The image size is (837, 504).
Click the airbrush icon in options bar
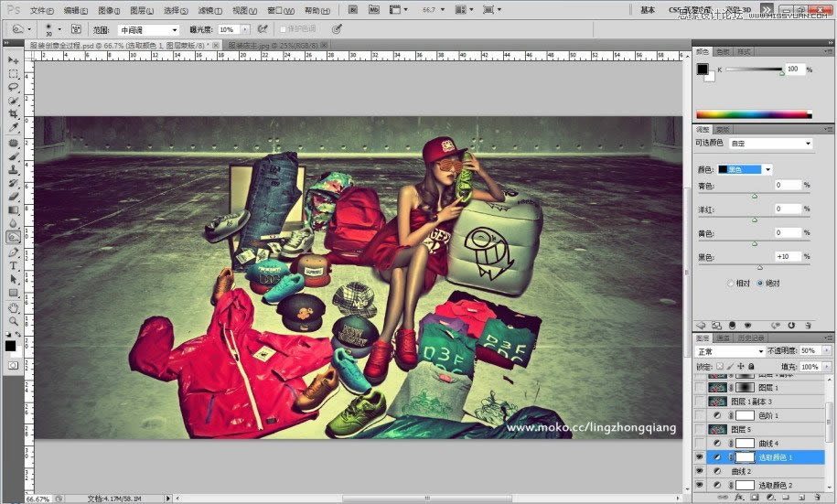(263, 29)
